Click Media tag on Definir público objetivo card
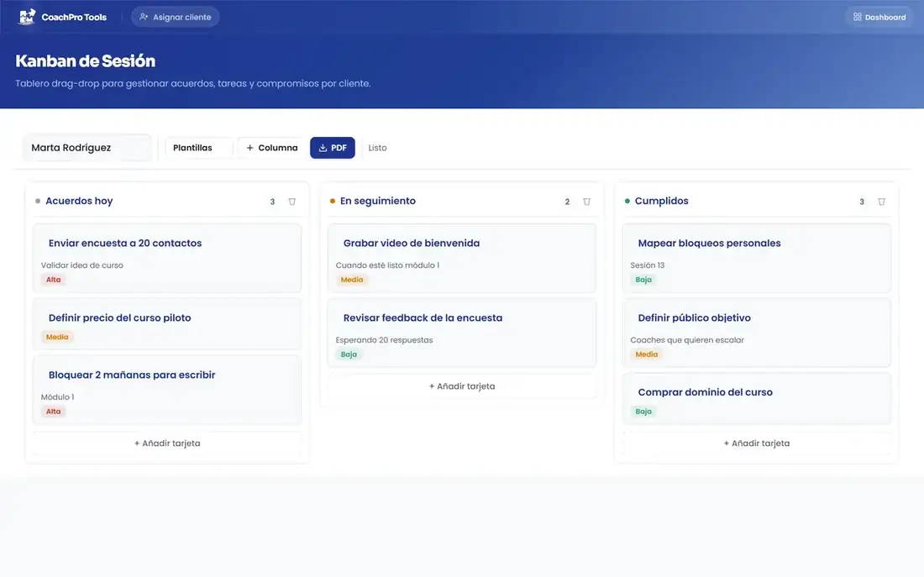The image size is (924, 577). [647, 354]
